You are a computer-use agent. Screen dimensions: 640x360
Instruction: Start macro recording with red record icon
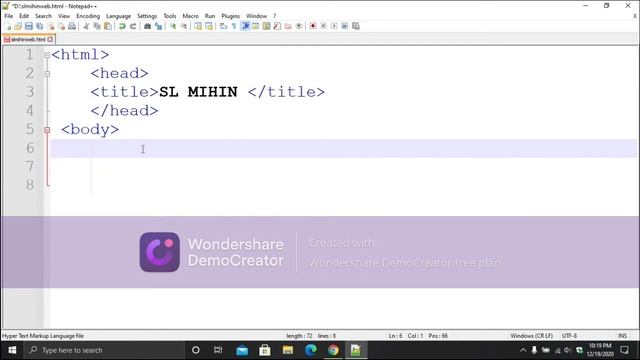coord(313,26)
